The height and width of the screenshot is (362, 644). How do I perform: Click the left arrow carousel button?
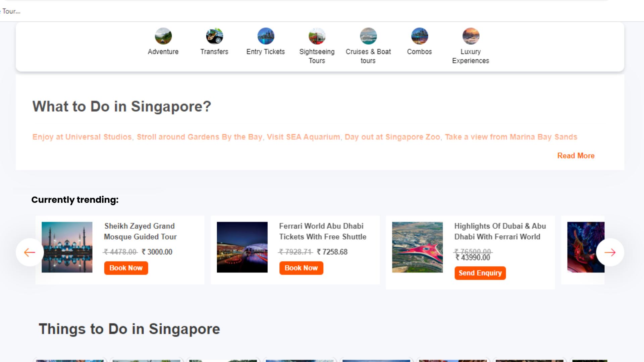30,252
